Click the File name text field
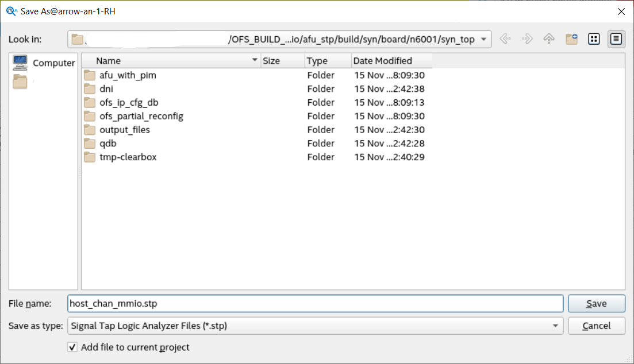 [x=314, y=303]
